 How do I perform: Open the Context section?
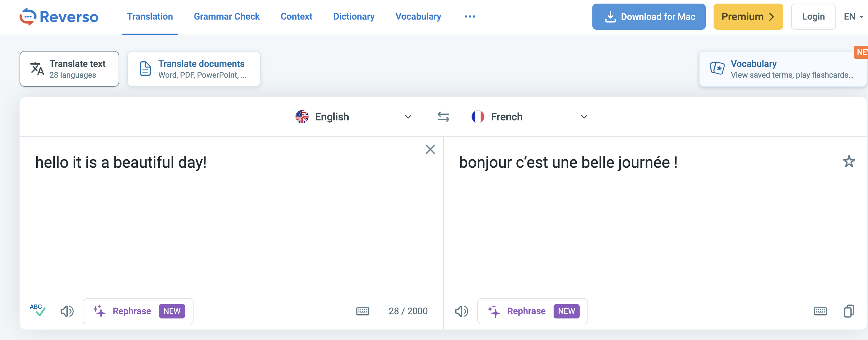pyautogui.click(x=296, y=16)
